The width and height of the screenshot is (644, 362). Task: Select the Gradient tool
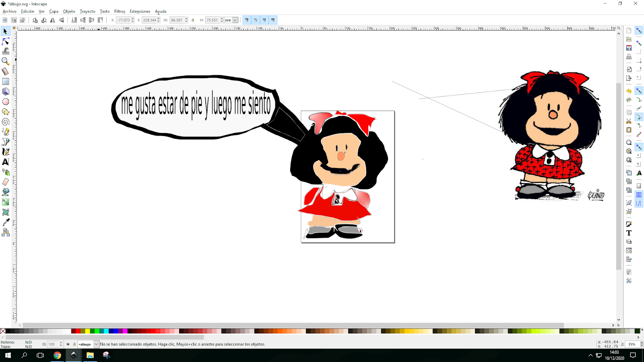(x=6, y=202)
